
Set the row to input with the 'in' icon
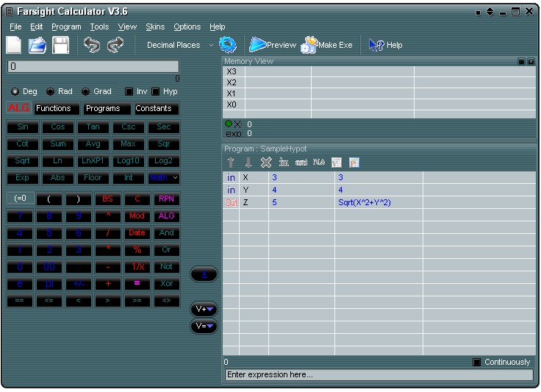coord(284,163)
